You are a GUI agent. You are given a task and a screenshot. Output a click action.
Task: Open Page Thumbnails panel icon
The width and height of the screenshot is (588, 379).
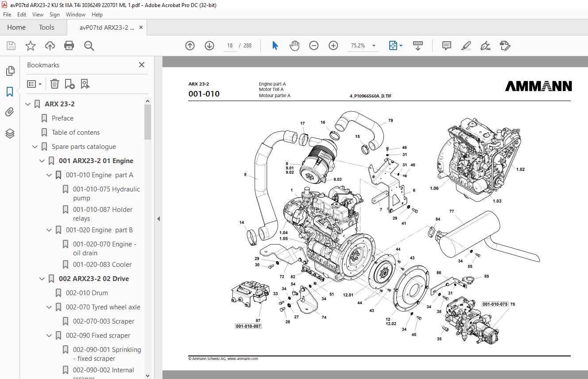click(x=10, y=71)
